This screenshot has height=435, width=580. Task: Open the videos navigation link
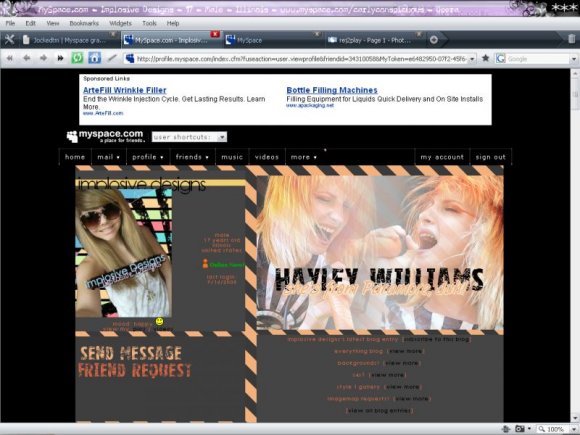267,157
